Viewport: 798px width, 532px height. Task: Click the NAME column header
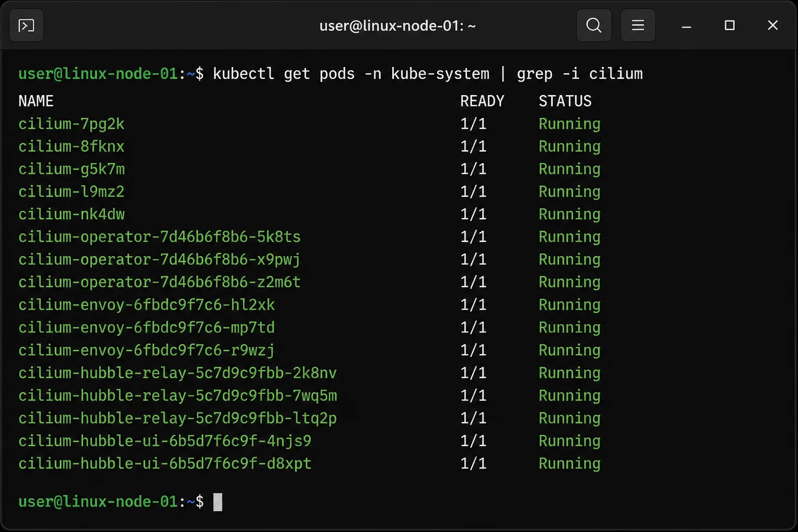36,101
